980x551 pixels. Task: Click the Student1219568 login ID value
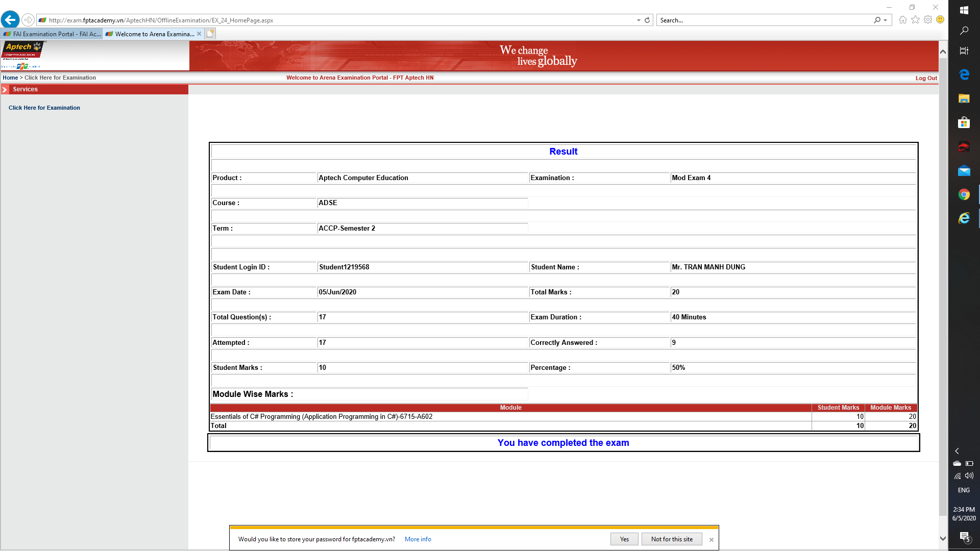click(344, 267)
